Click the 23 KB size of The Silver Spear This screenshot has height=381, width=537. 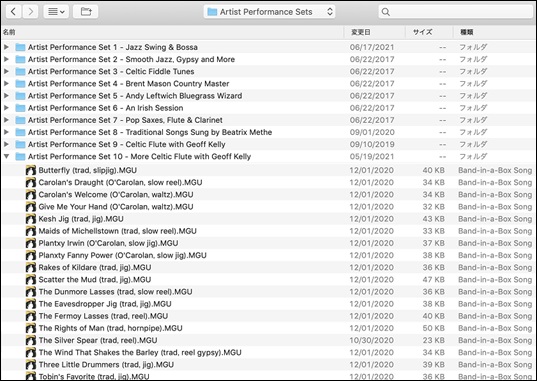pyautogui.click(x=434, y=341)
